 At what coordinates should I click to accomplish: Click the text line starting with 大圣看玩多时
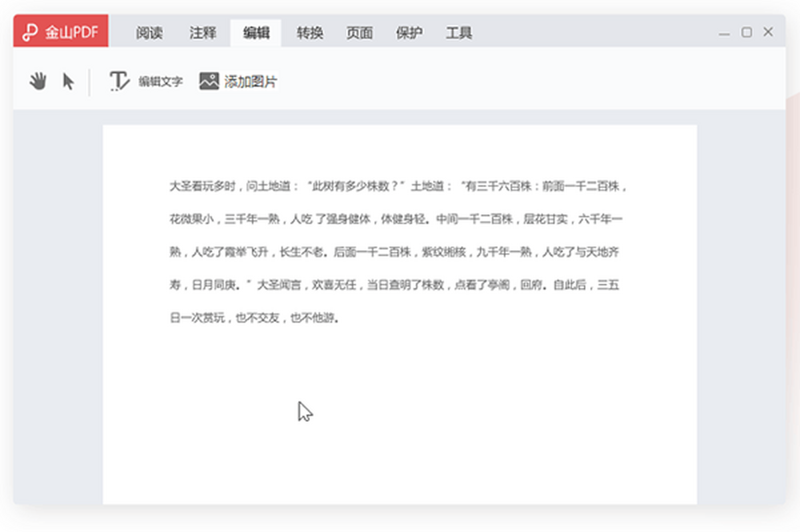pyautogui.click(x=398, y=187)
